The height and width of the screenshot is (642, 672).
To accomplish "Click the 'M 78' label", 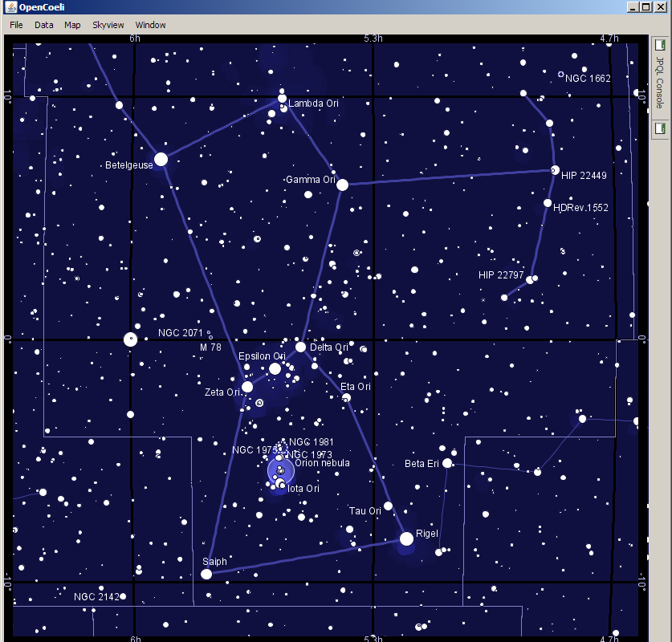I will [210, 347].
